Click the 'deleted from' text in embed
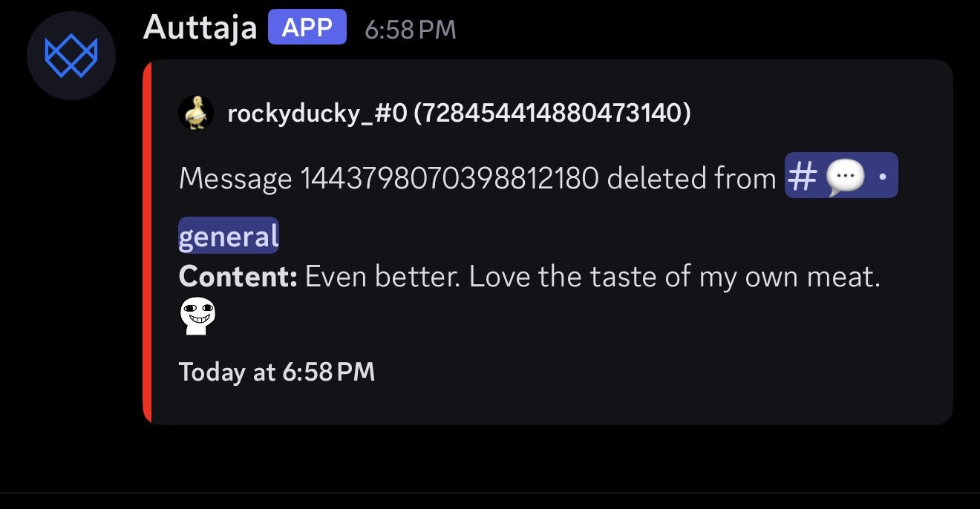Viewport: 980px width, 509px height. tap(691, 178)
